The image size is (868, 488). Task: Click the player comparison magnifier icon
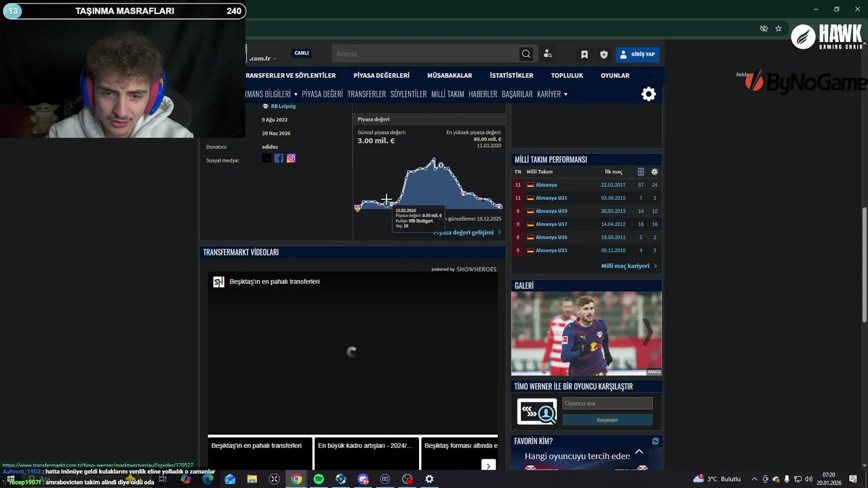pos(536,411)
